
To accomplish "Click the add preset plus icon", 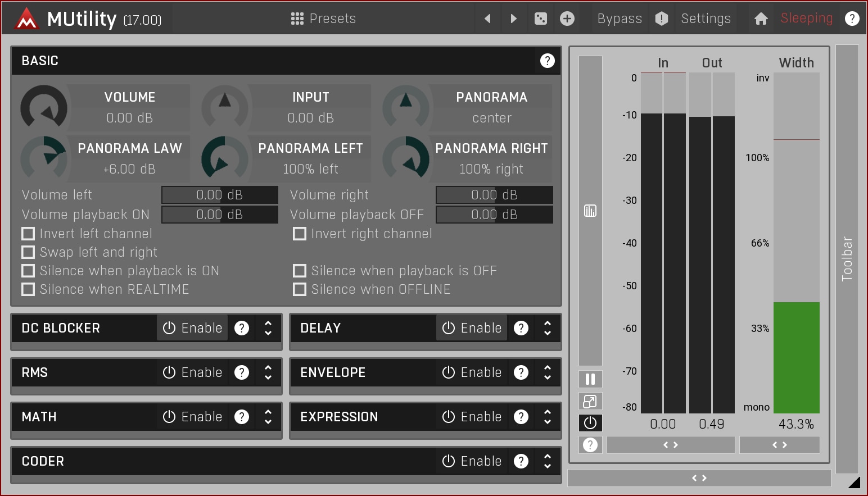I will [567, 19].
